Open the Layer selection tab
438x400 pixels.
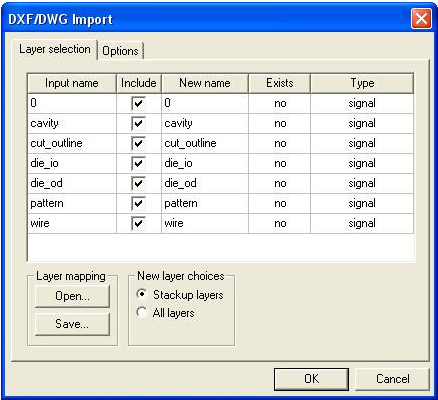[55, 49]
